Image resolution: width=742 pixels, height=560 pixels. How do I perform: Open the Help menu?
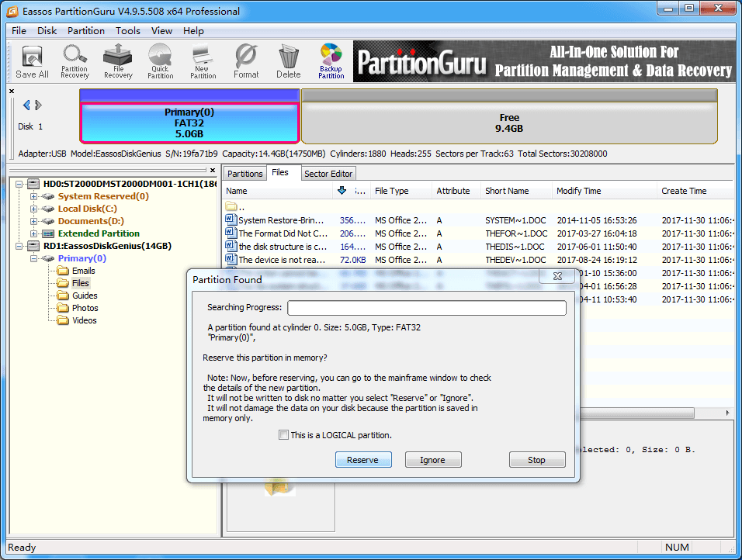coord(193,31)
